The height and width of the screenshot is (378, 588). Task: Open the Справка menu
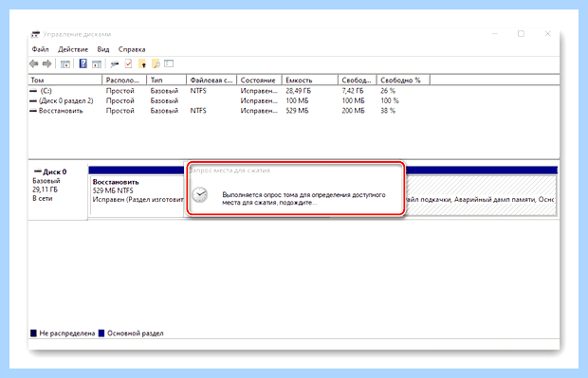(132, 49)
